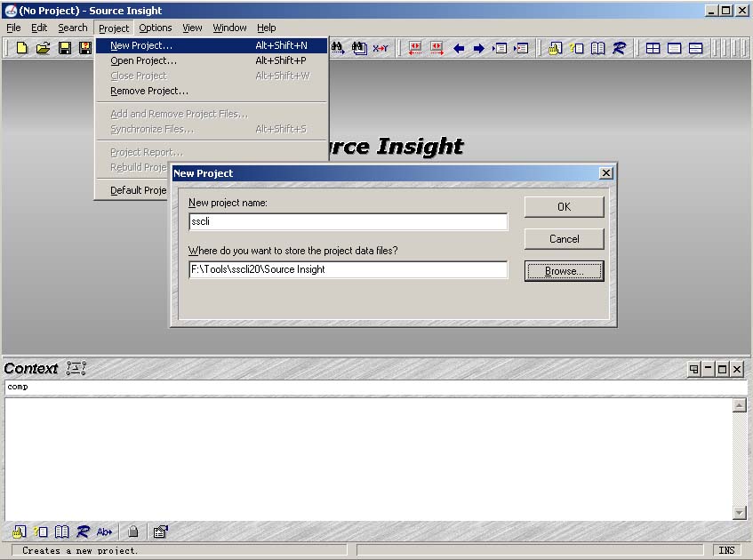
Task: Click 'Creates a new project.' status text
Action: 80,550
